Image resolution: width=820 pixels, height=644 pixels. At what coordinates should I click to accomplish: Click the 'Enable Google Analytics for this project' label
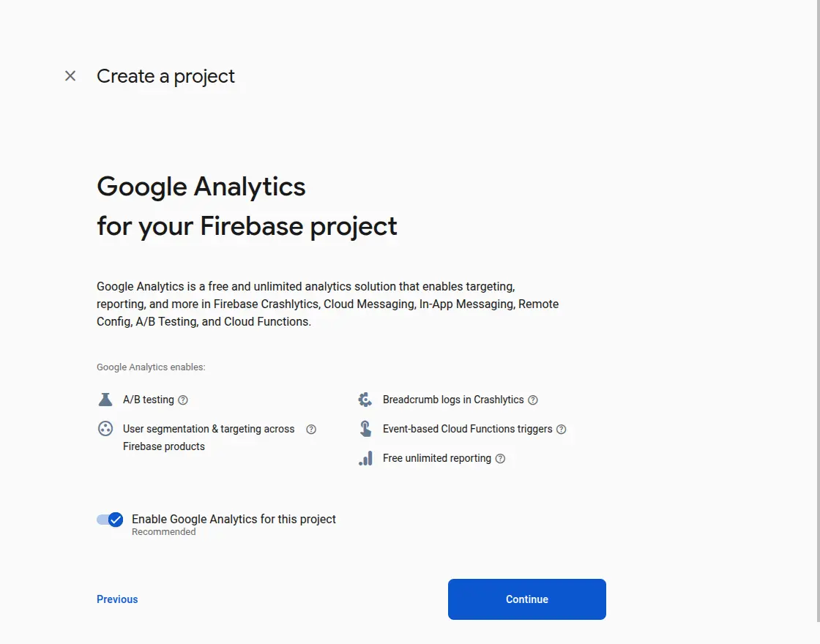[234, 519]
